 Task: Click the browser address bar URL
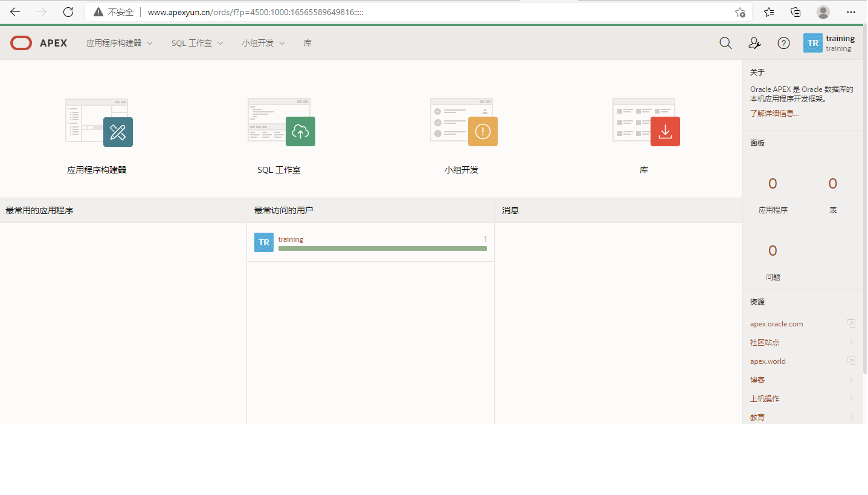[x=256, y=12]
